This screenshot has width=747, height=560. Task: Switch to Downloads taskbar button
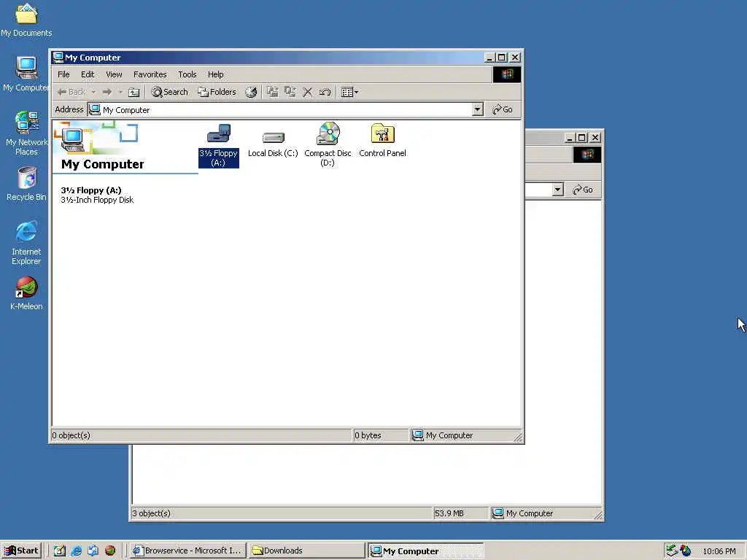[x=306, y=551]
